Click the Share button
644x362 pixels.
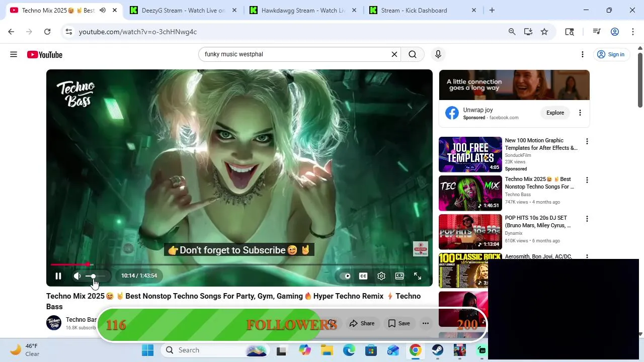[x=362, y=323]
